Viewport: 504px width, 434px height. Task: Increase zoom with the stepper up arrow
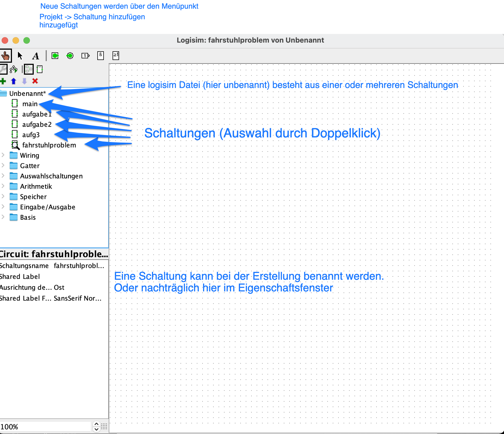(96, 424)
